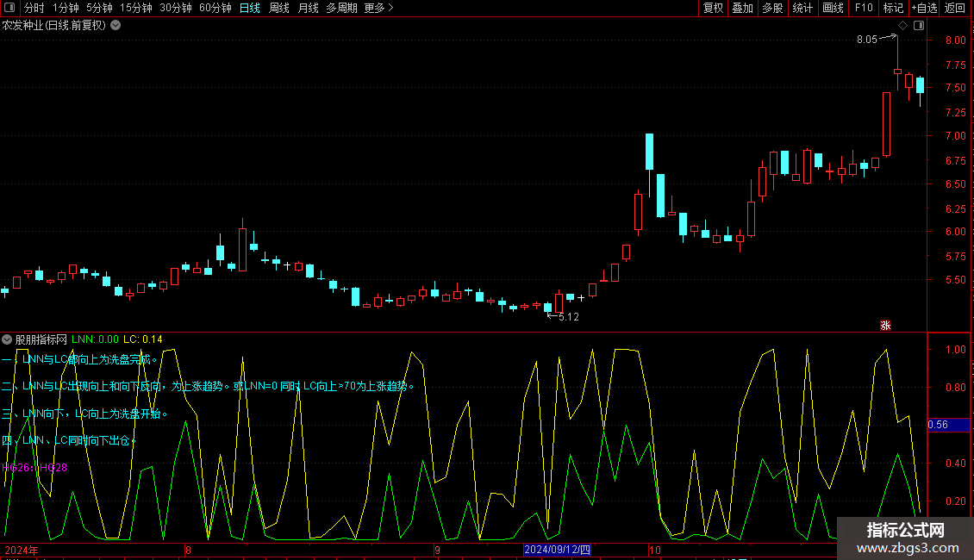Image resolution: width=974 pixels, height=560 pixels.
Task: Select the 15分钟 period
Action: coord(136,8)
